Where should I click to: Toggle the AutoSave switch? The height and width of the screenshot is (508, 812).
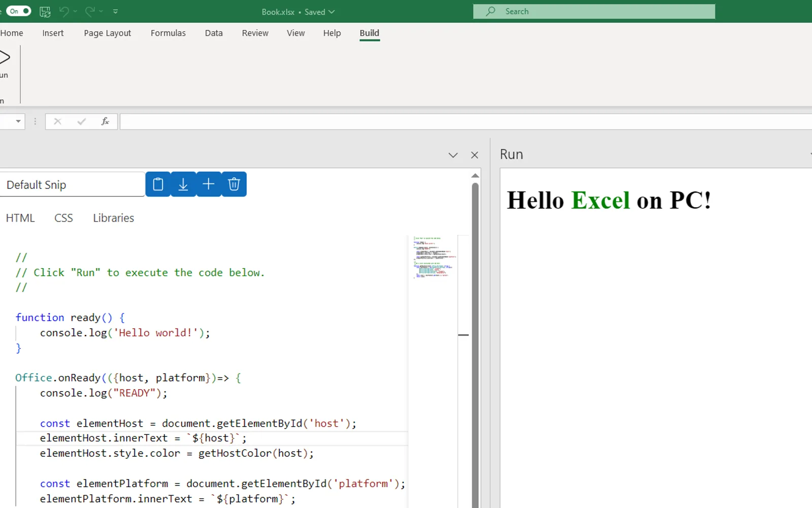click(x=19, y=11)
